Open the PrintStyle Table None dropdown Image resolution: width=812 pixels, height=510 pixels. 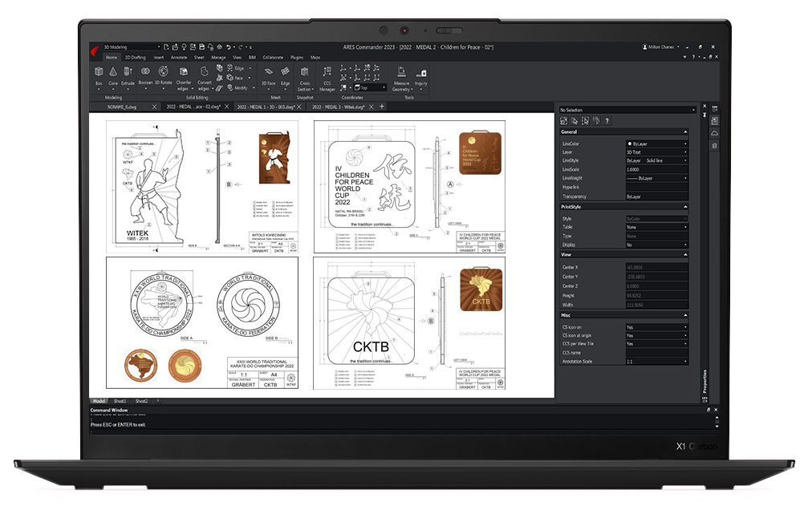coord(656,227)
